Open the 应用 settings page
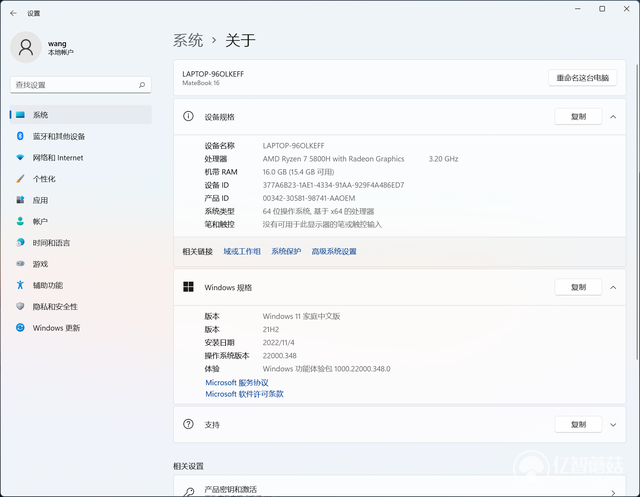 point(80,200)
